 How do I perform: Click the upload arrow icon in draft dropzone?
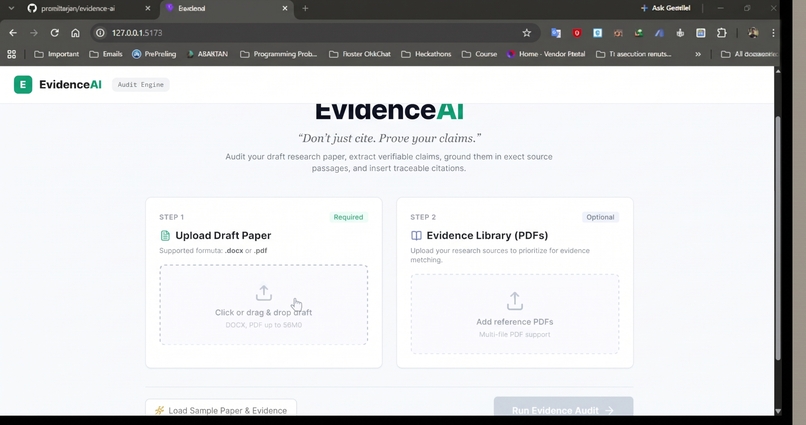264,293
